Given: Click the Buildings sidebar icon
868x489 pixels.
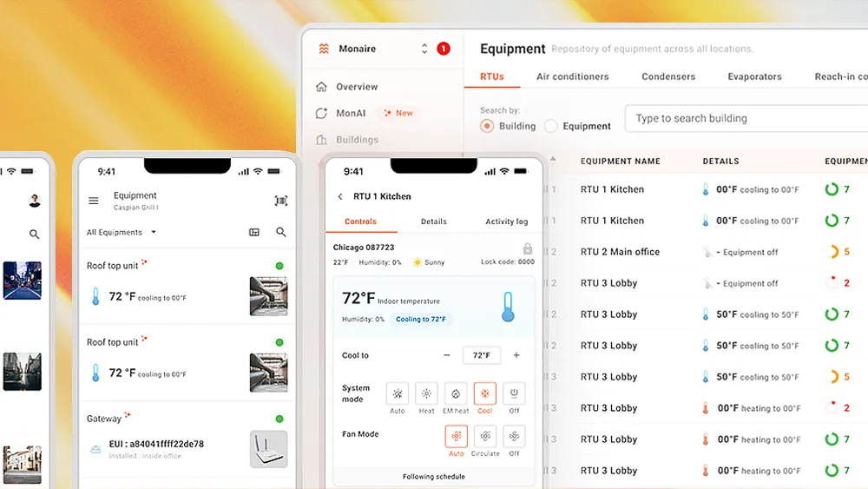Looking at the screenshot, I should pos(321,140).
